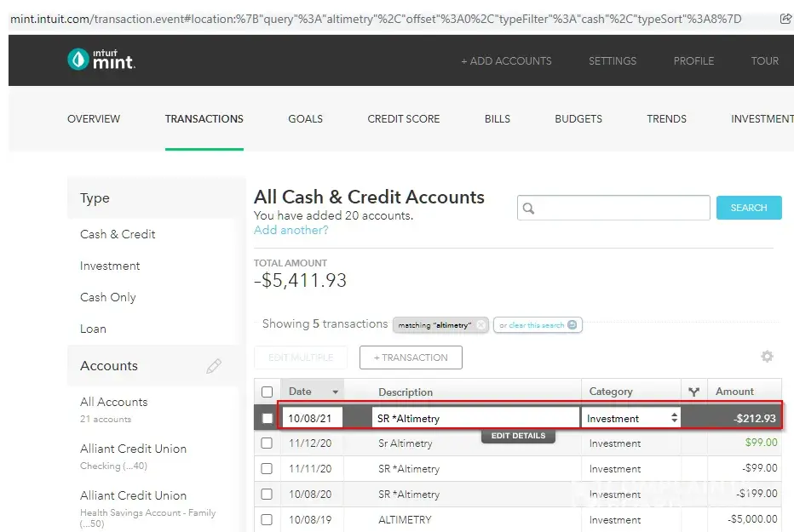Sort by Date column arrow
The image size is (794, 532).
pos(335,392)
